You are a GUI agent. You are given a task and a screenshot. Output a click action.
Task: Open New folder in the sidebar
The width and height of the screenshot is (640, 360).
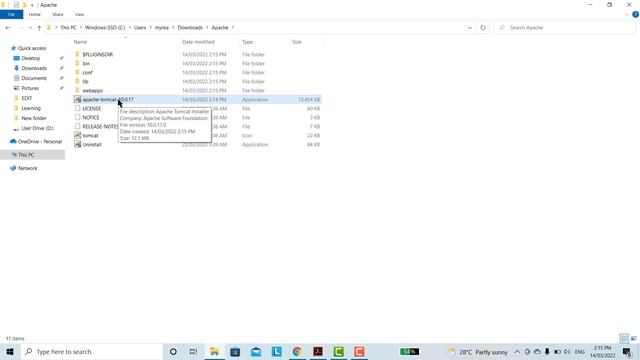click(x=34, y=118)
